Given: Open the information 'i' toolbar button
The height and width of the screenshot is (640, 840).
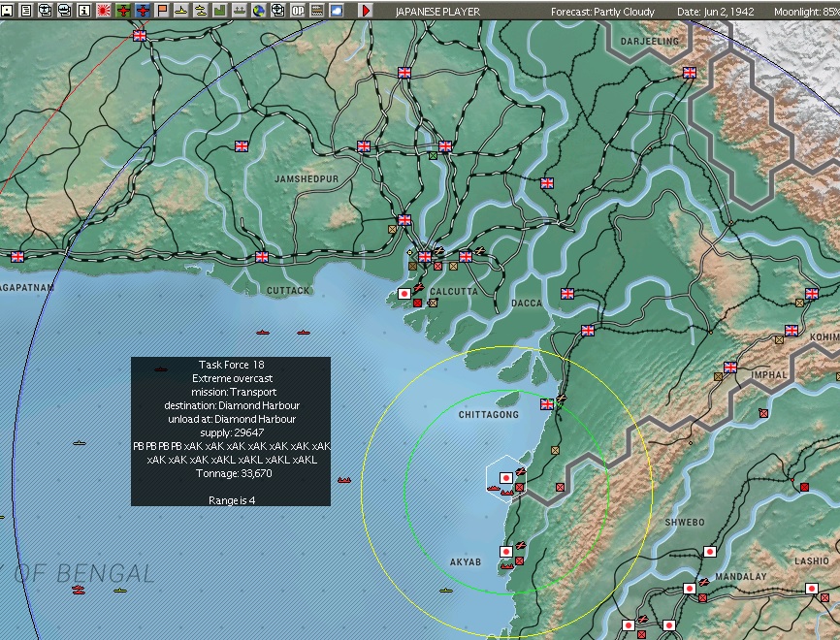Looking at the screenshot, I should coord(83,10).
